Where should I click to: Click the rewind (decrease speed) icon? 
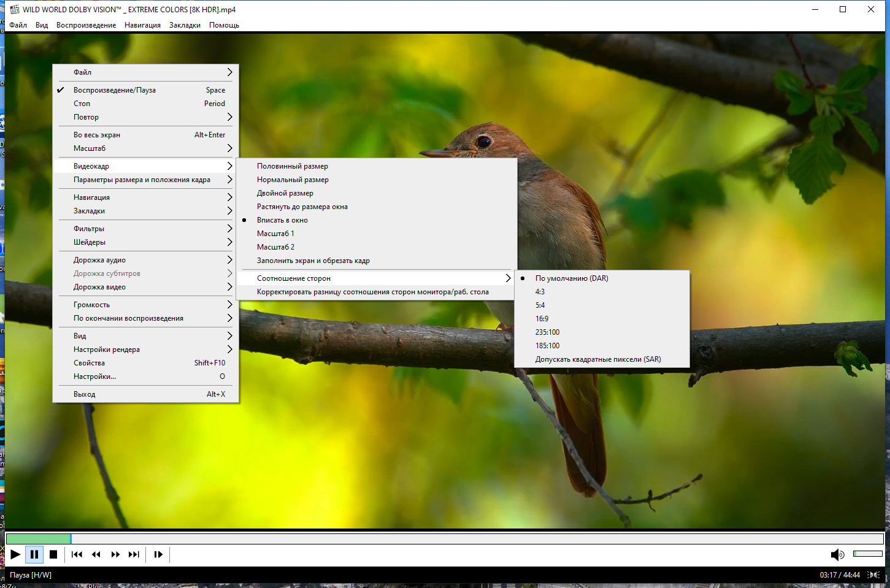pos(96,555)
